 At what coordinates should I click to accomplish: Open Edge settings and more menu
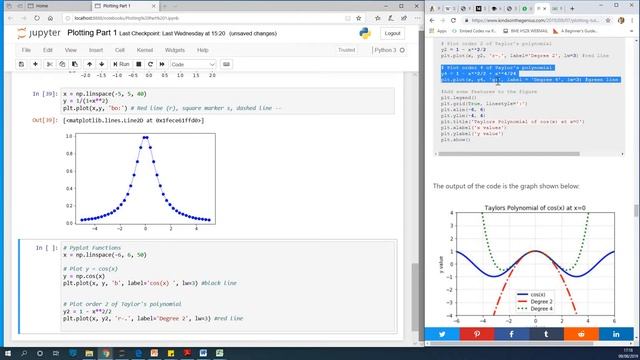[417, 18]
